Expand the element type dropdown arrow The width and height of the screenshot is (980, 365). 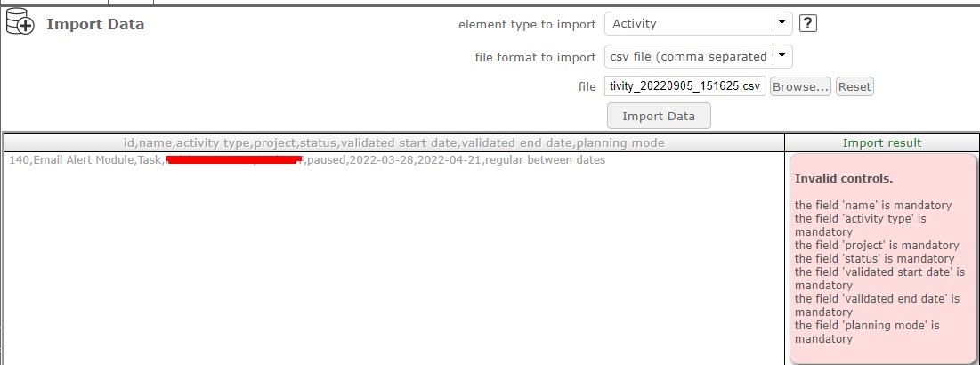coord(782,24)
